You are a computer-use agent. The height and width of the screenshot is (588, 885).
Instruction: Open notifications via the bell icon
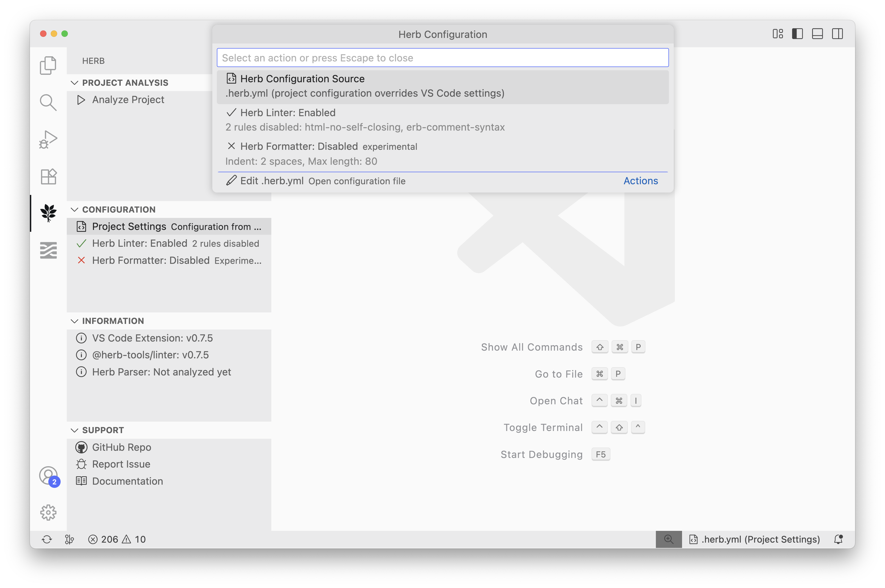point(838,539)
